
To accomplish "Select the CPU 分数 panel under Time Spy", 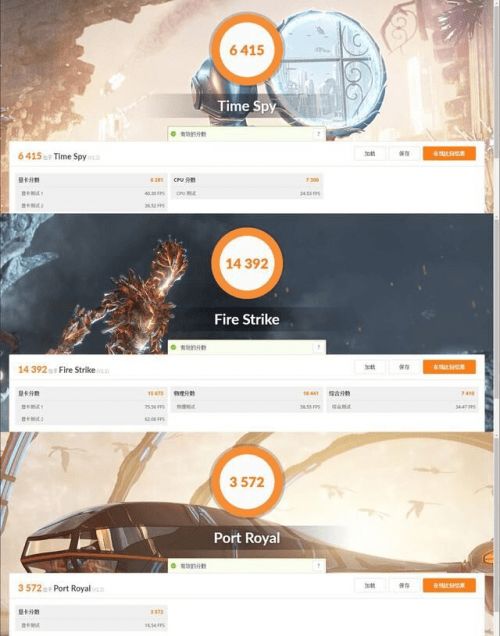I will click(247, 186).
